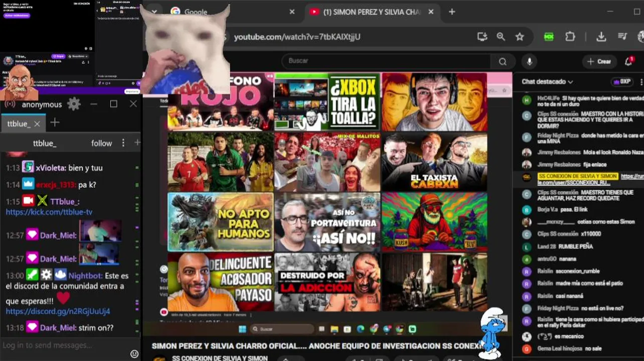Open the EL TAXISTA CABRXN thumbnail
This screenshot has width=644, height=361.
point(434,161)
